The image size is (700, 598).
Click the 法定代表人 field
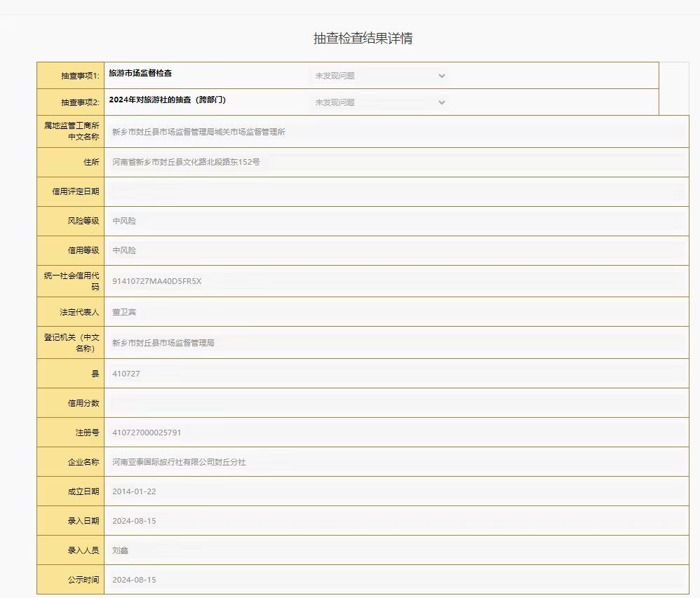pyautogui.click(x=396, y=312)
